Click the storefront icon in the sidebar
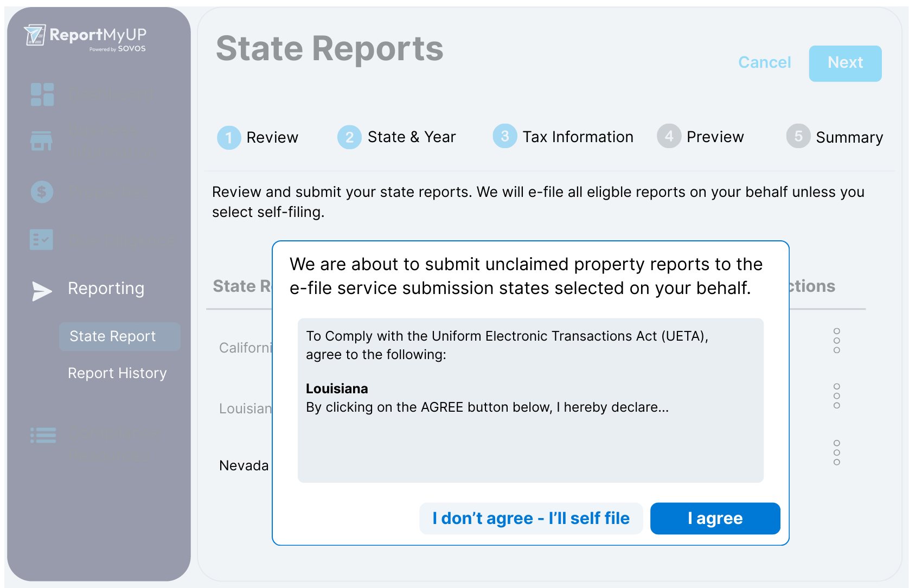 click(41, 141)
